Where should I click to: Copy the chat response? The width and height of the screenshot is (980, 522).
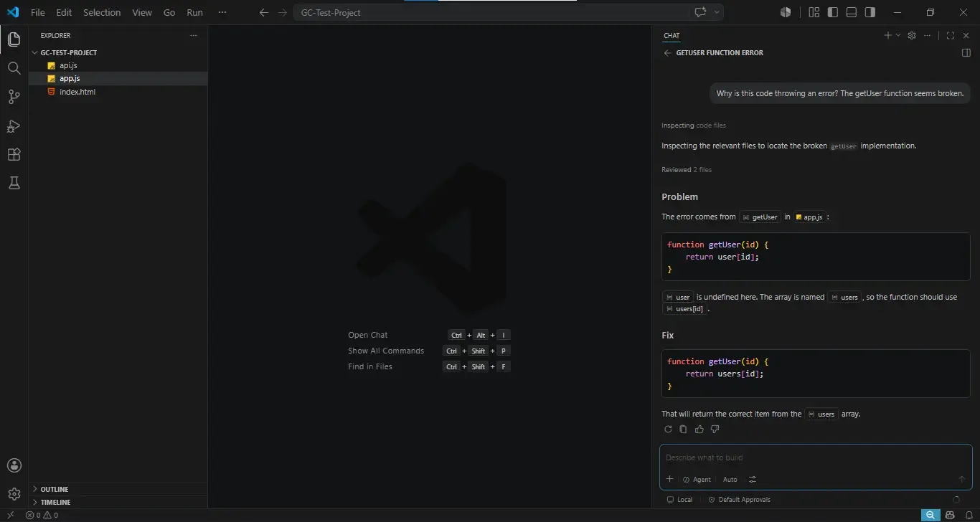[683, 430]
